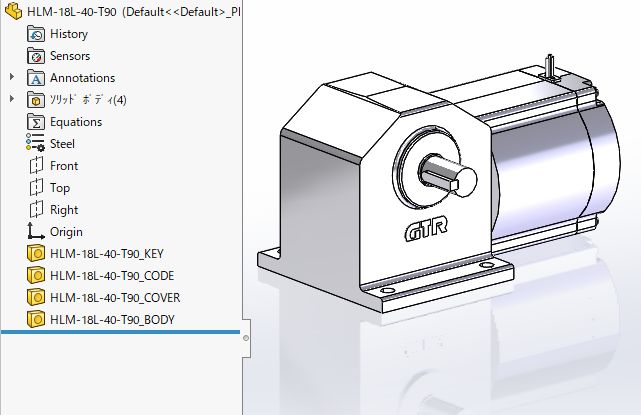Select the ソリッド ボディ(4) label
The height and width of the screenshot is (415, 641).
point(88,100)
